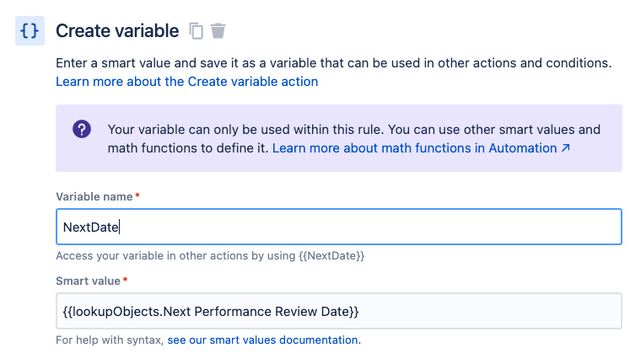Click the purple question mark info icon
This screenshot has width=630, height=364.
click(82, 130)
